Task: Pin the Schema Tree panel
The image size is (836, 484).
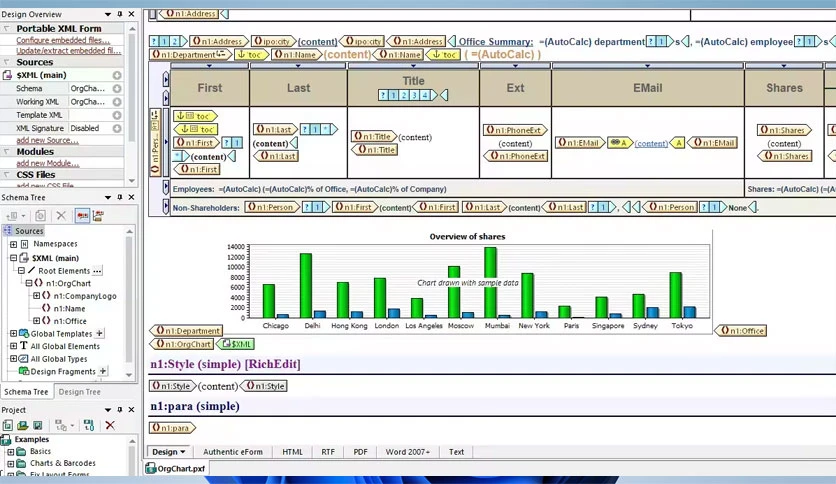Action: tap(120, 197)
